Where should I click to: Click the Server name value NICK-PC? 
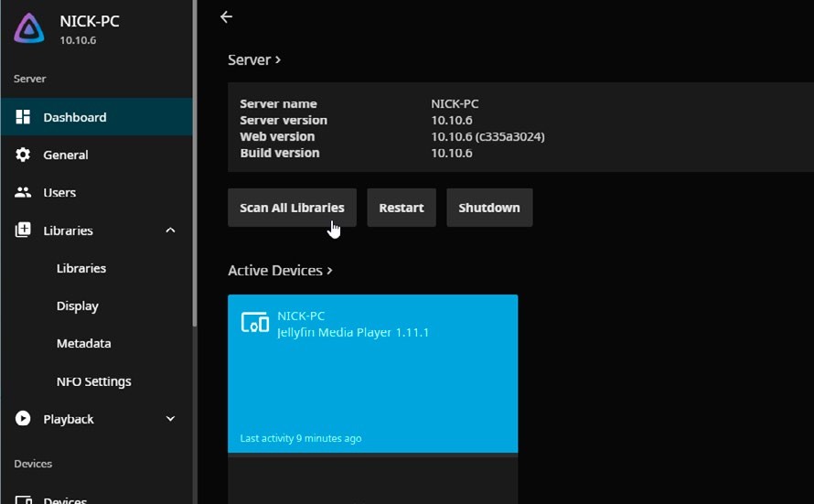click(x=455, y=103)
